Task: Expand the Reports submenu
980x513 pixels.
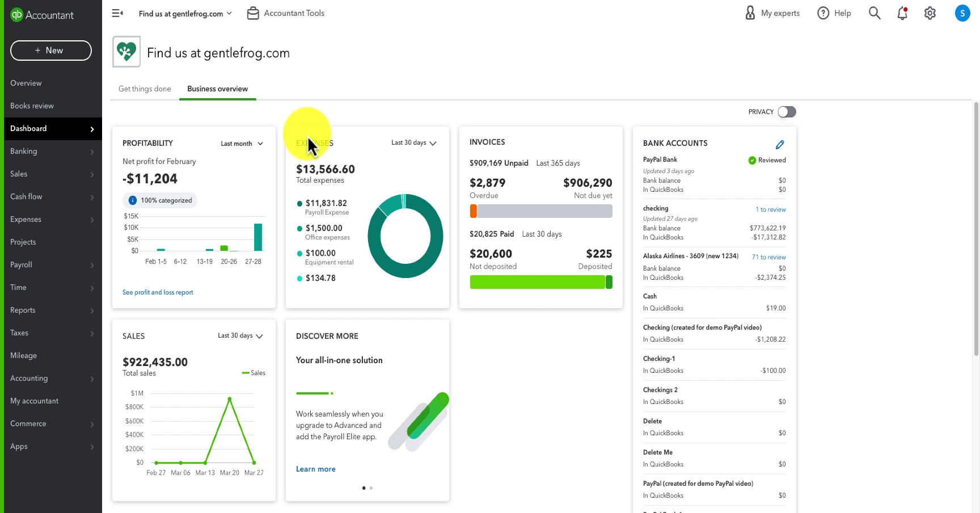Action: [92, 310]
